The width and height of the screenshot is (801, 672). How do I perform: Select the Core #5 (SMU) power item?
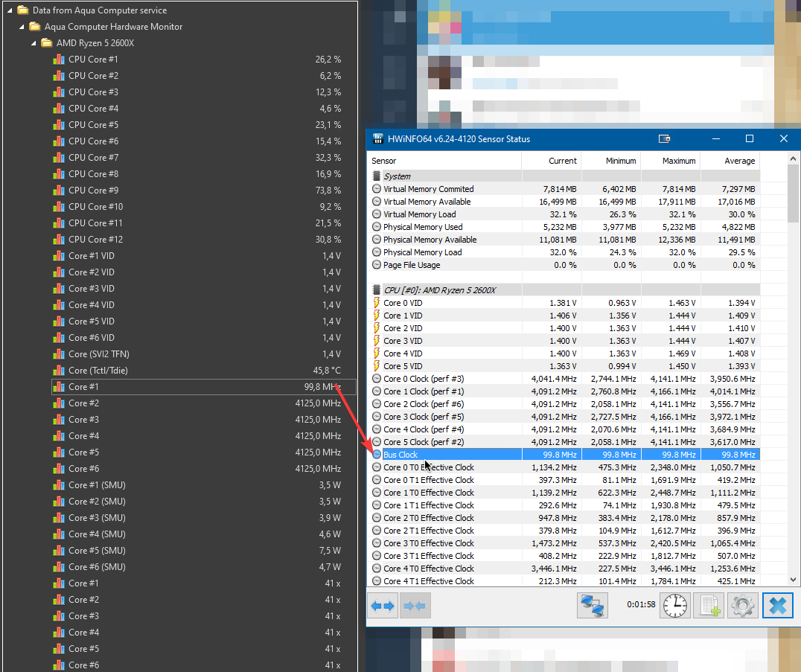97,551
